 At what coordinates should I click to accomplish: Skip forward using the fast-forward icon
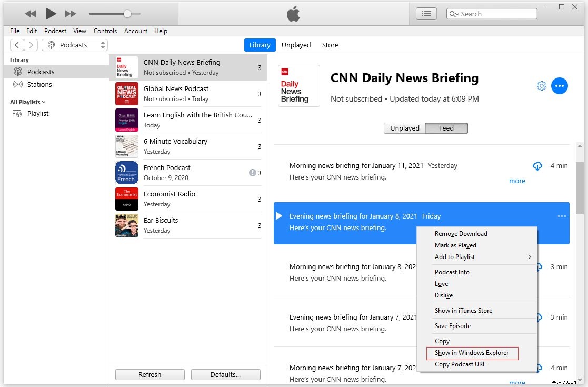coord(70,13)
